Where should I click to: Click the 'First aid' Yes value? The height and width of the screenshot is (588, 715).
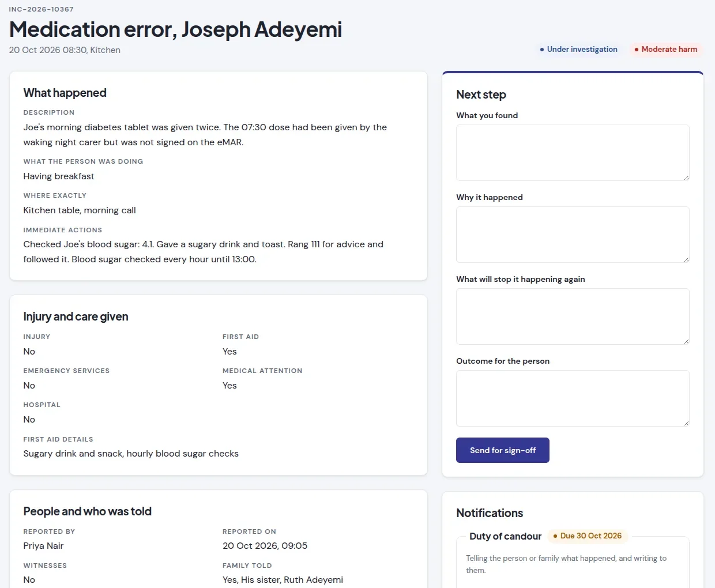229,352
